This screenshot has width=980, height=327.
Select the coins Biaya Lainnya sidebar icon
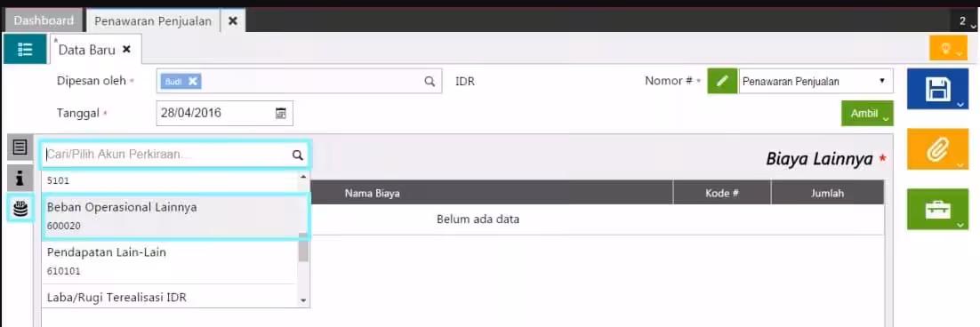[x=20, y=209]
